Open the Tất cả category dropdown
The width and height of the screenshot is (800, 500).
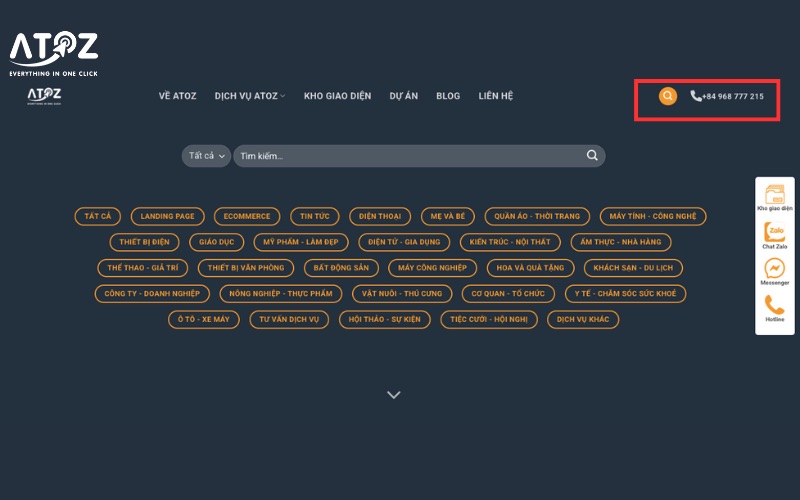coord(206,156)
